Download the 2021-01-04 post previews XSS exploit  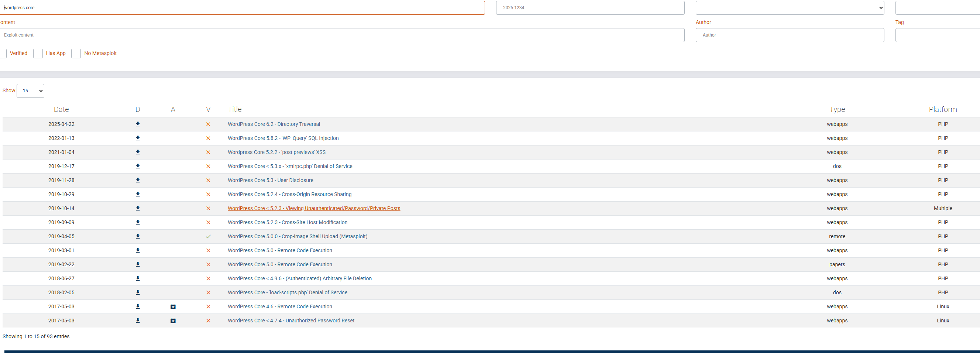[x=138, y=152]
